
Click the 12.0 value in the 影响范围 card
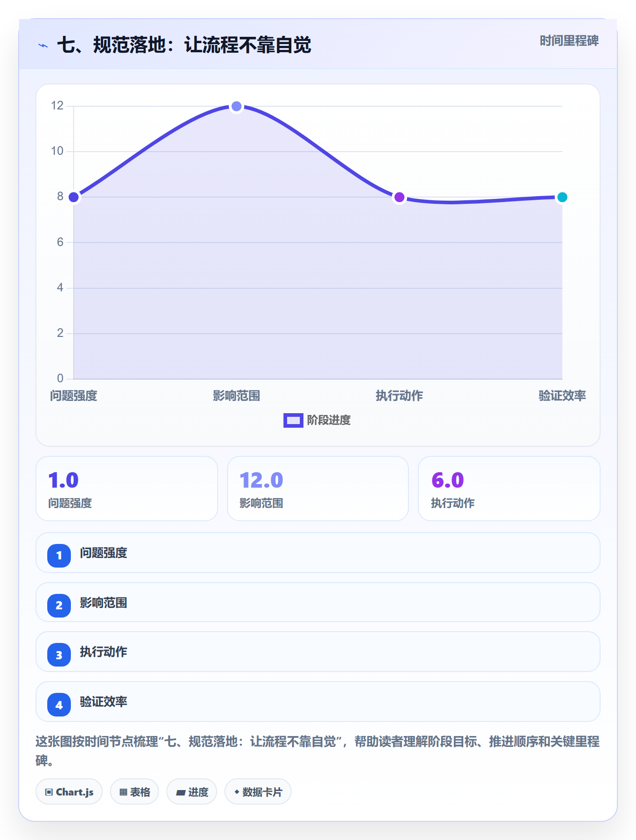pyautogui.click(x=261, y=480)
